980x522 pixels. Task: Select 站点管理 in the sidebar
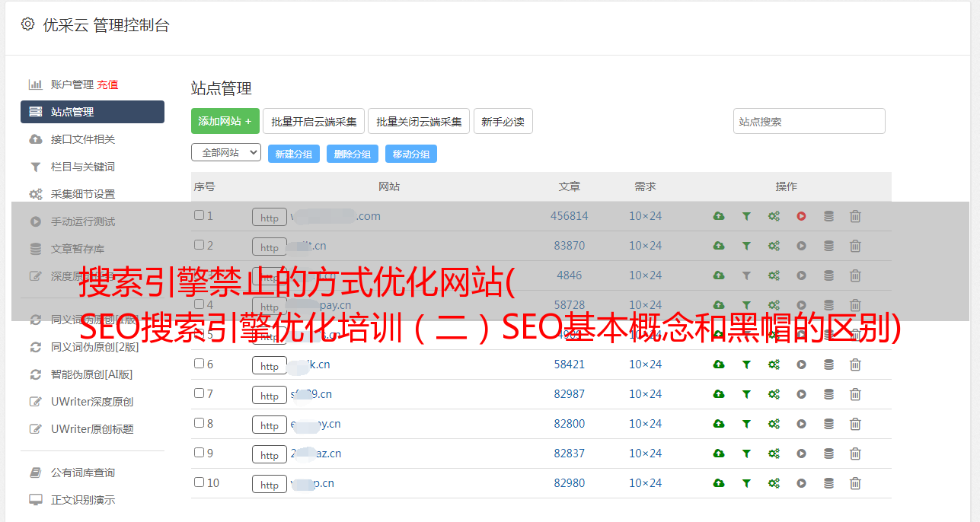tap(92, 112)
